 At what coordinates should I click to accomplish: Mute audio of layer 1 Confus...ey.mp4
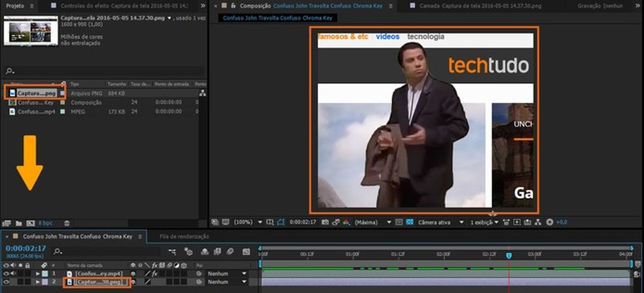tap(14, 273)
